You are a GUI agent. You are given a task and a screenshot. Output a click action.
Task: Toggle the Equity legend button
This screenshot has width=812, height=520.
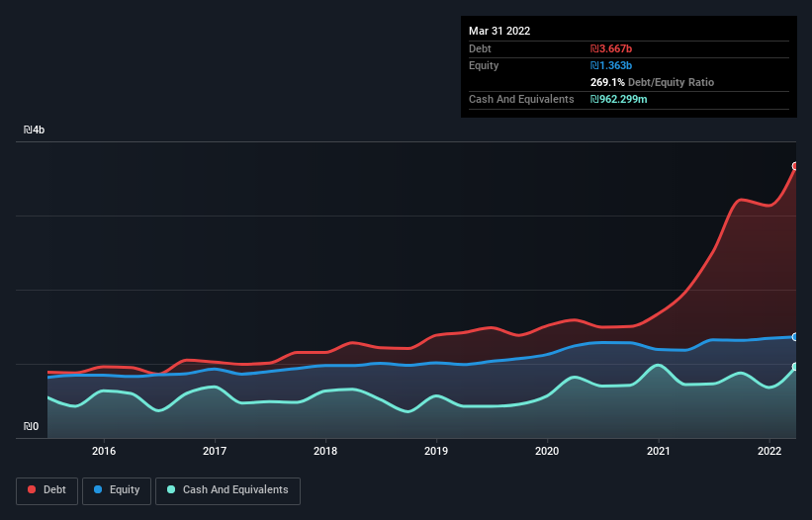click(117, 490)
